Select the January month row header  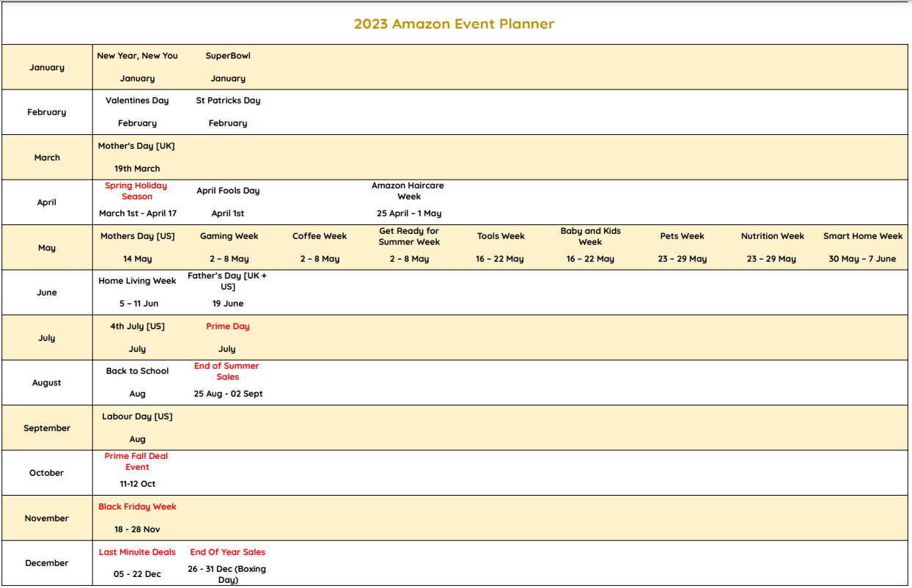[47, 67]
